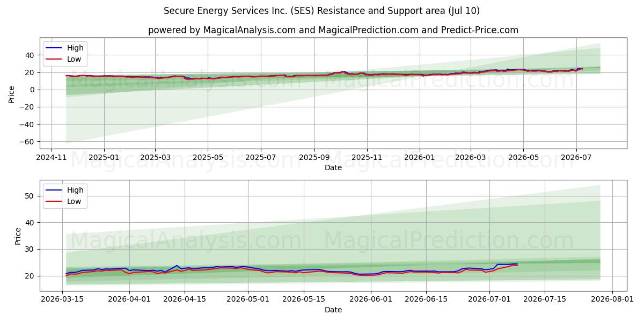Click the '2026-06-15' tick label
Screen dimensions: 644x322
pos(426,300)
